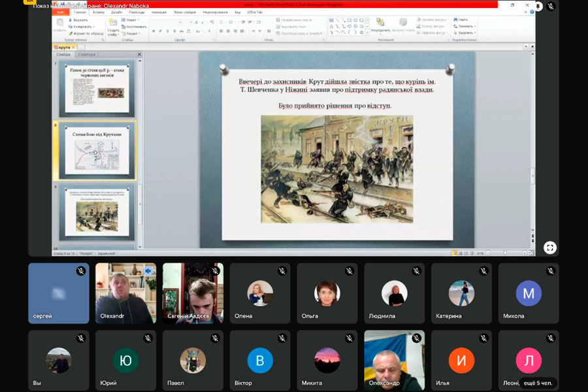Click the muted mic icon on Катерина's tile
The width and height of the screenshot is (588, 392).
pos(483,271)
